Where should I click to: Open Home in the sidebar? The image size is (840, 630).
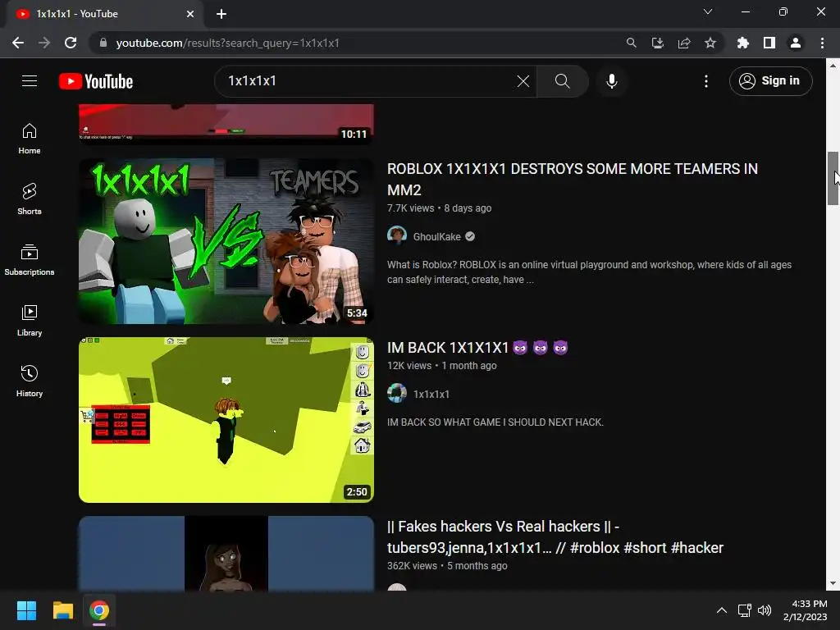click(x=30, y=139)
